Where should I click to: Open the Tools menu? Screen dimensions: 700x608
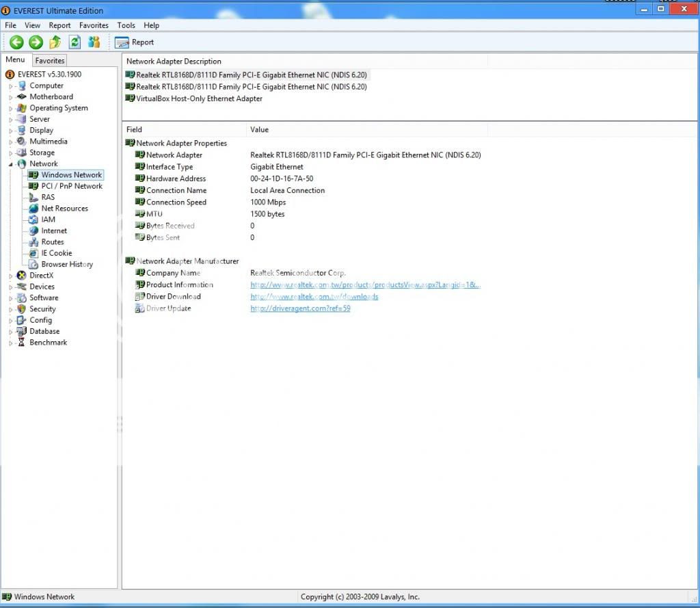tap(126, 25)
